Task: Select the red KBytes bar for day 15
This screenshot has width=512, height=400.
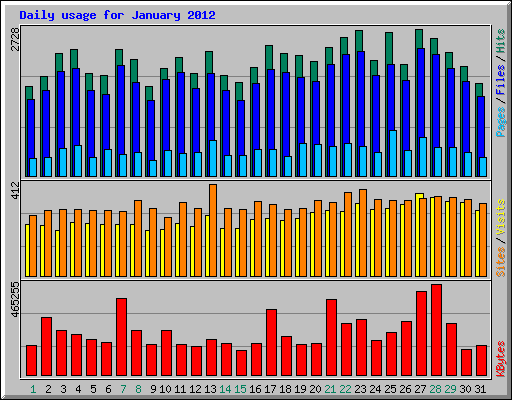Action: tap(241, 363)
